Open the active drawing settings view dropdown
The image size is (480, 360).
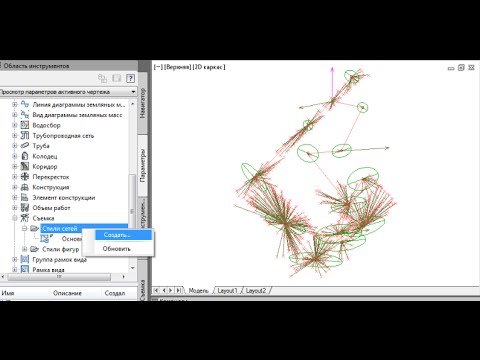point(133,92)
